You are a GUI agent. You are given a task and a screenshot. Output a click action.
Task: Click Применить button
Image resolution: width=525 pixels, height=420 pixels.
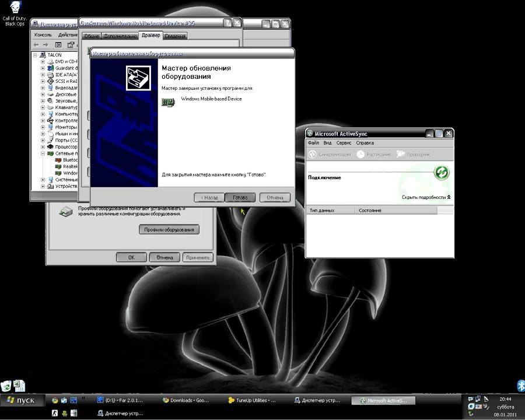198,258
